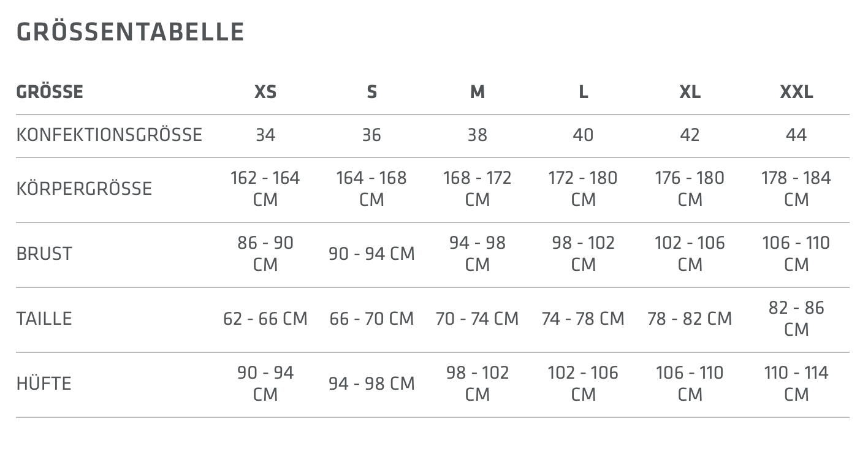868x451 pixels.
Task: Click the 176 - 180 CM height cell
Action: click(x=690, y=189)
